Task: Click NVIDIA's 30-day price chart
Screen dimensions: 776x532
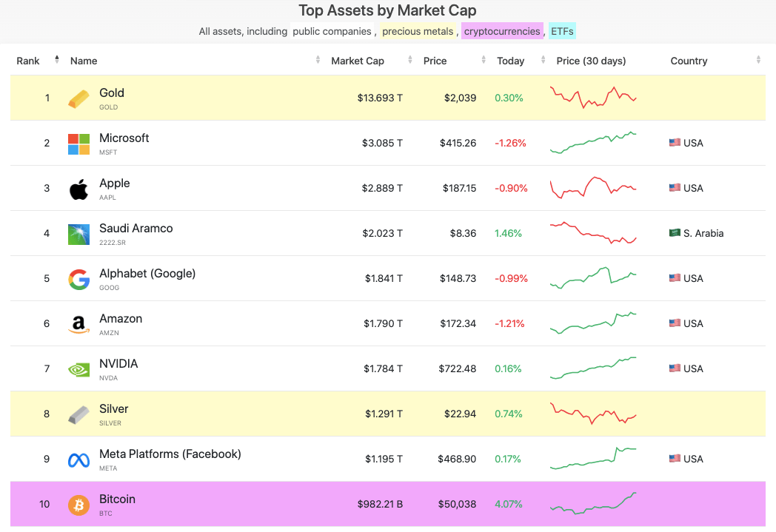Action: click(593, 368)
